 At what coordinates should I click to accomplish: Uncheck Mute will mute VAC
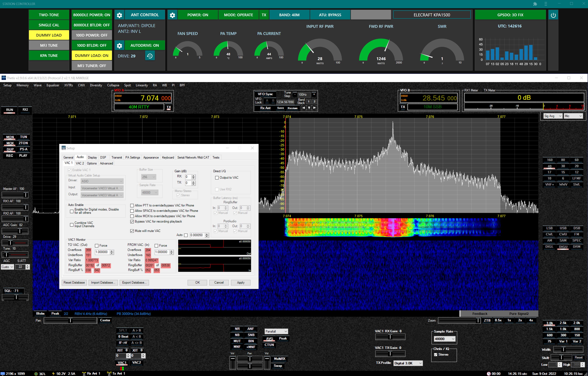[132, 231]
